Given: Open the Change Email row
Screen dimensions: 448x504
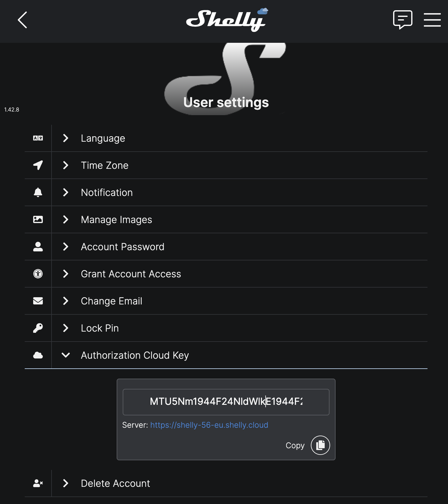Looking at the screenshot, I should pos(226,301).
